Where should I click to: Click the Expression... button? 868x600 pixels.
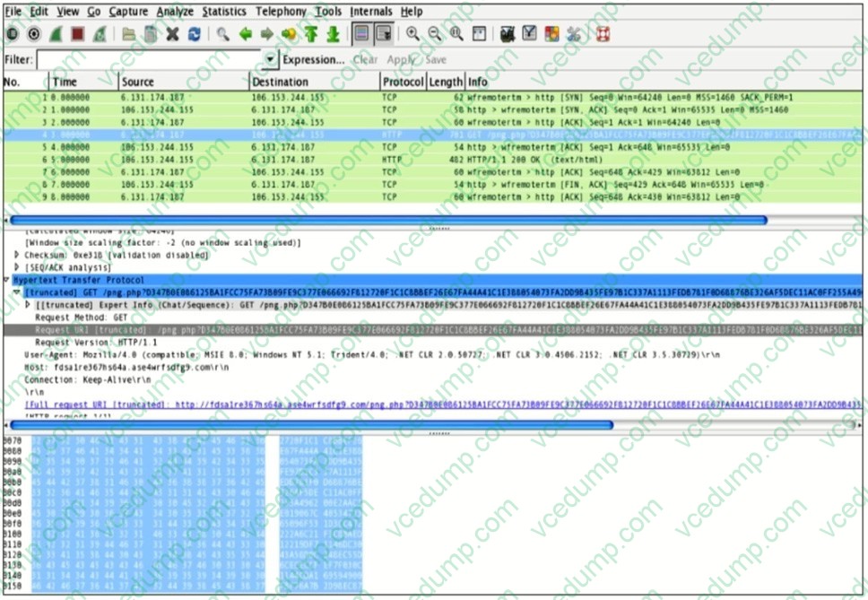click(x=313, y=60)
